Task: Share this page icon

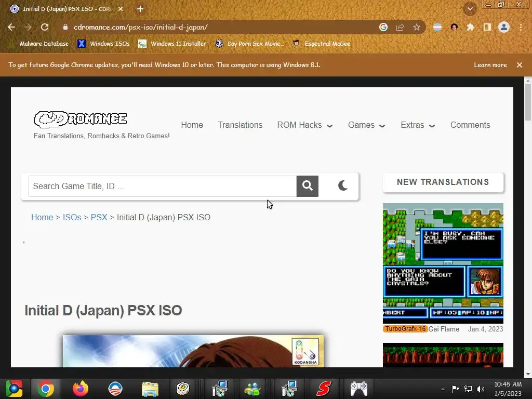Action: click(400, 27)
